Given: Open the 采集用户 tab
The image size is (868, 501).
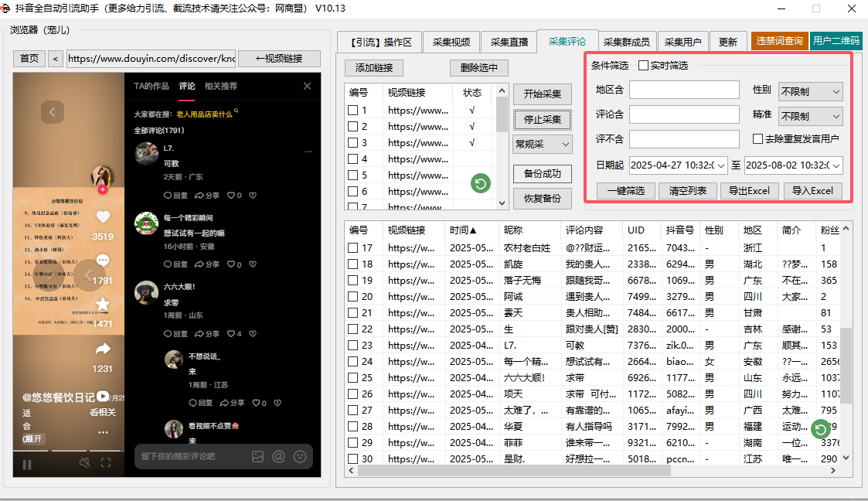Looking at the screenshot, I should [x=682, y=42].
